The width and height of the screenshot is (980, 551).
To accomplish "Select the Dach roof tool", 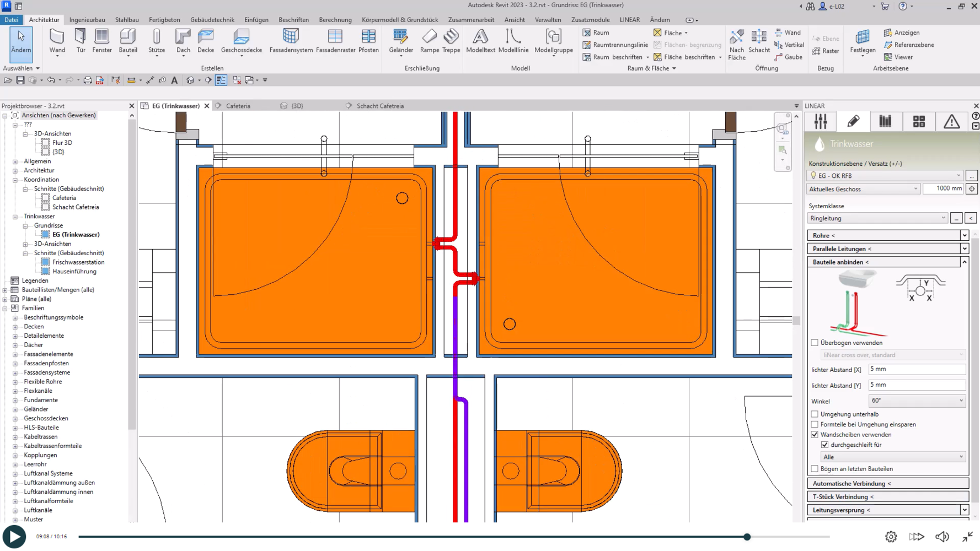I will click(183, 41).
